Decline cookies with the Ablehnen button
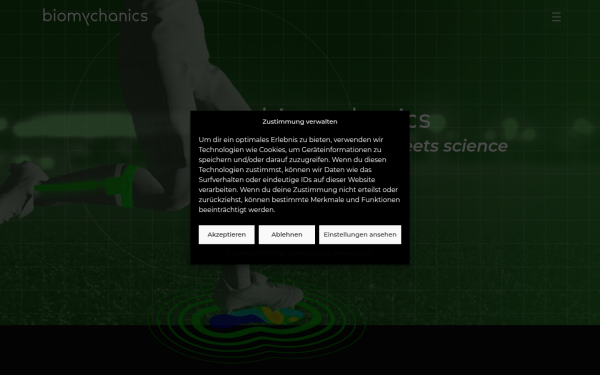 coord(287,235)
